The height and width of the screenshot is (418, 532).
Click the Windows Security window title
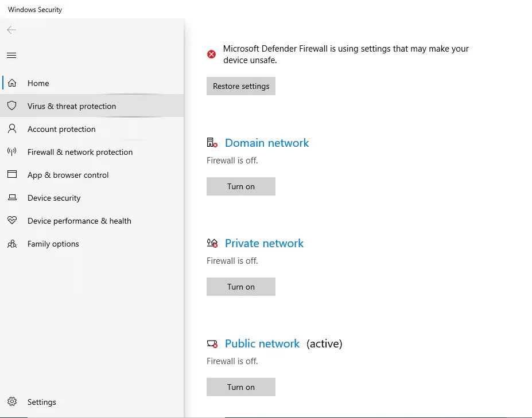click(35, 10)
